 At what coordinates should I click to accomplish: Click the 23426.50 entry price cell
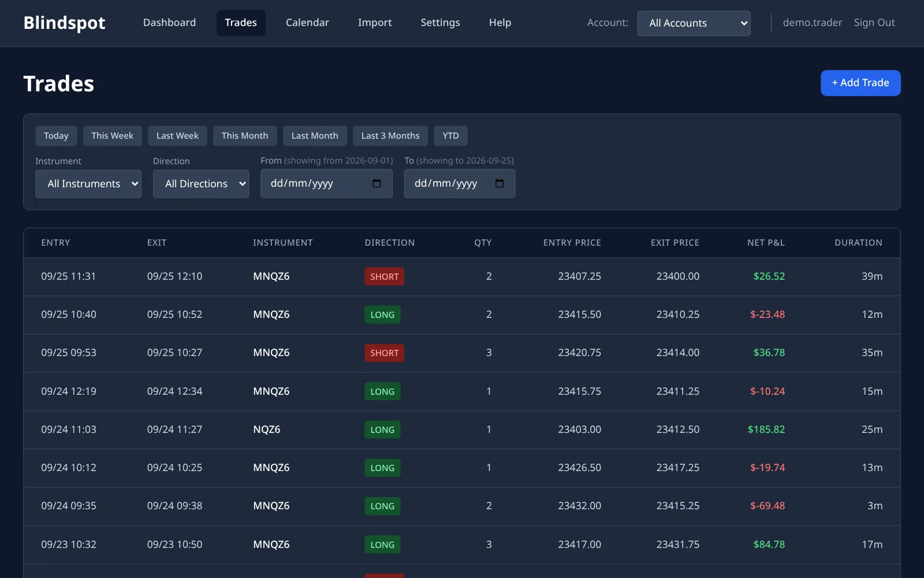(579, 468)
